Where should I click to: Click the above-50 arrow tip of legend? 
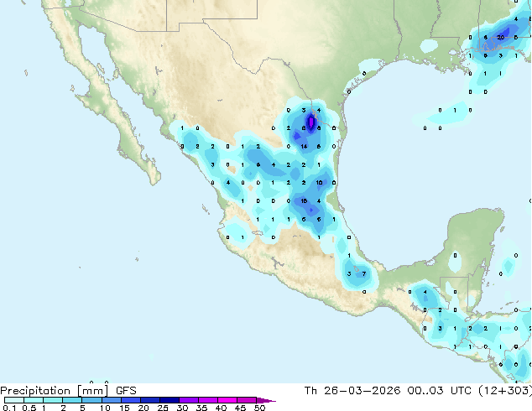pos(266,400)
